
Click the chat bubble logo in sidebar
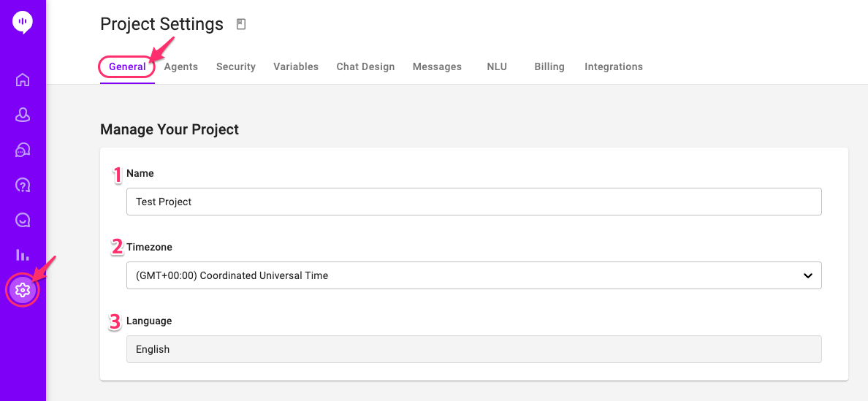23,23
